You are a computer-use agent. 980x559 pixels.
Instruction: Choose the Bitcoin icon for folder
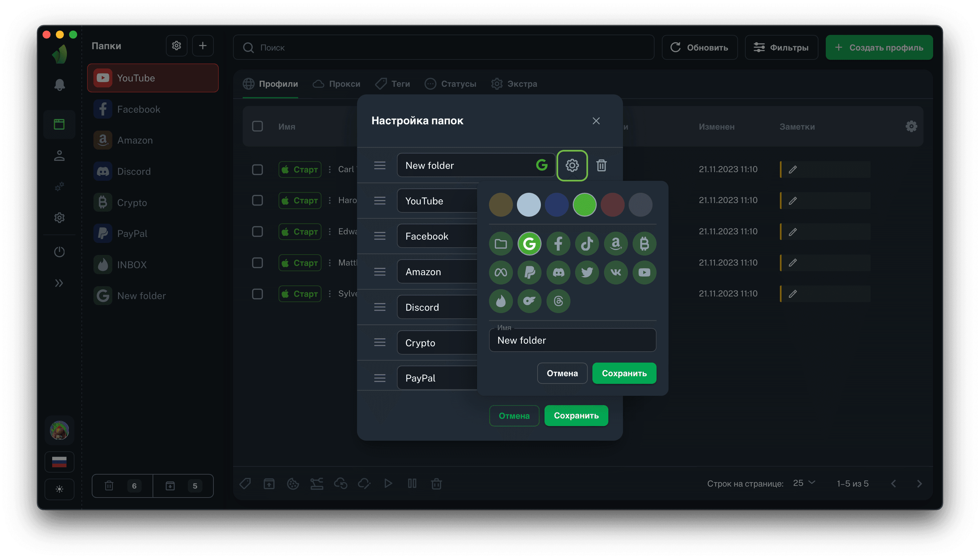click(x=644, y=243)
